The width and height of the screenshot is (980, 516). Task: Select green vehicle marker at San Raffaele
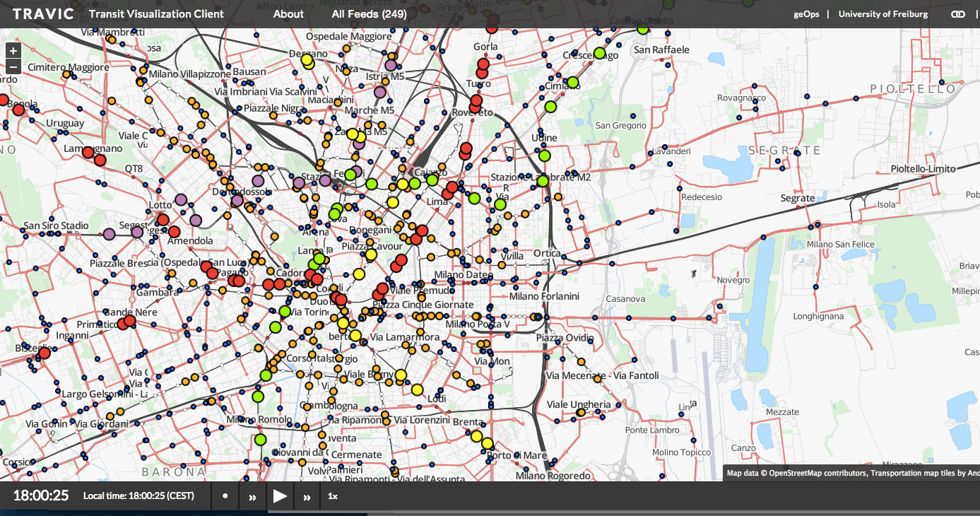point(643,29)
